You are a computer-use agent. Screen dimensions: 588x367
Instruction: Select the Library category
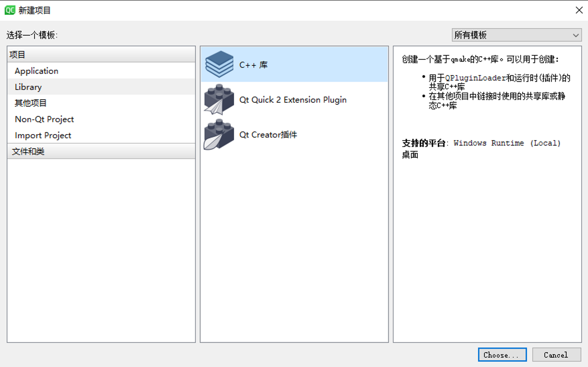coord(101,87)
